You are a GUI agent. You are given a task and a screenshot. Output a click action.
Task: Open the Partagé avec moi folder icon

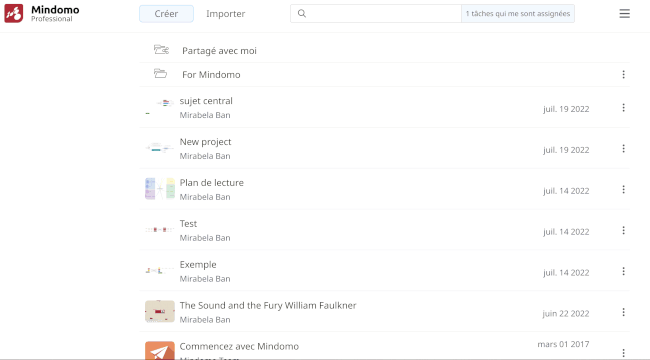[161, 50]
